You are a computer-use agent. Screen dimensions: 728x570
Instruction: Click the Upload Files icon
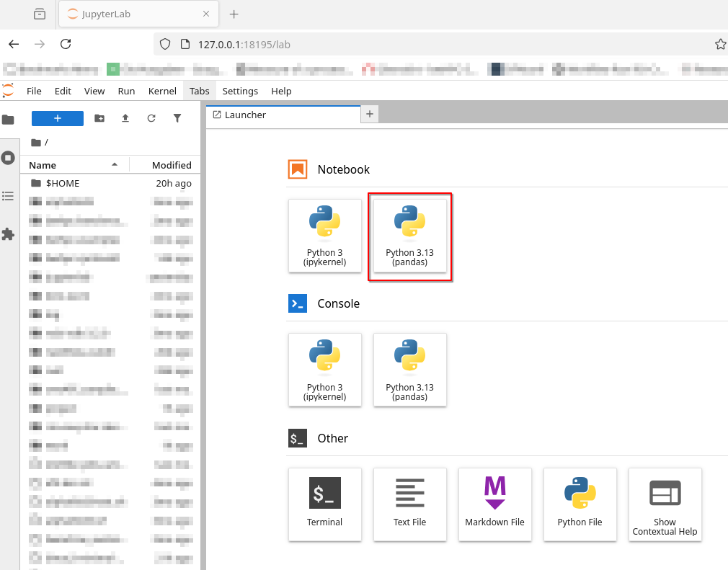pyautogui.click(x=125, y=118)
